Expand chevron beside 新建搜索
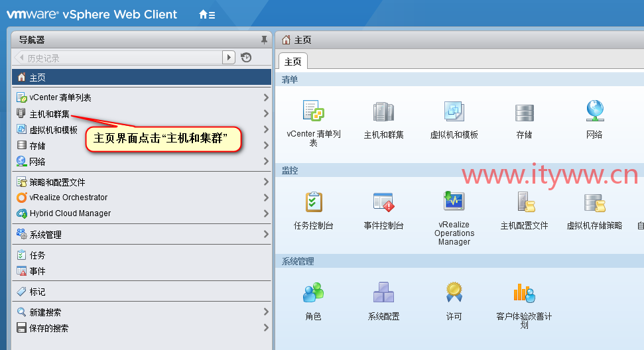This screenshot has height=350, width=644. coord(266,312)
